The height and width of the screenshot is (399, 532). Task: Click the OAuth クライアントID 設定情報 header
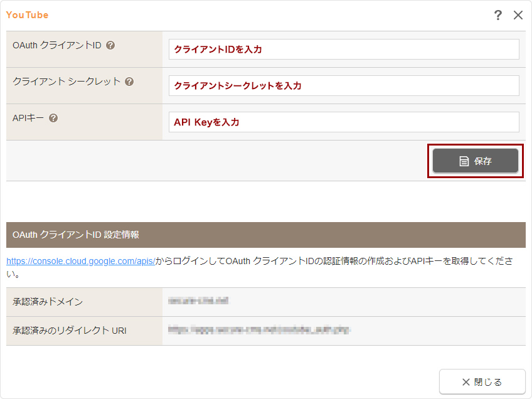pos(266,235)
